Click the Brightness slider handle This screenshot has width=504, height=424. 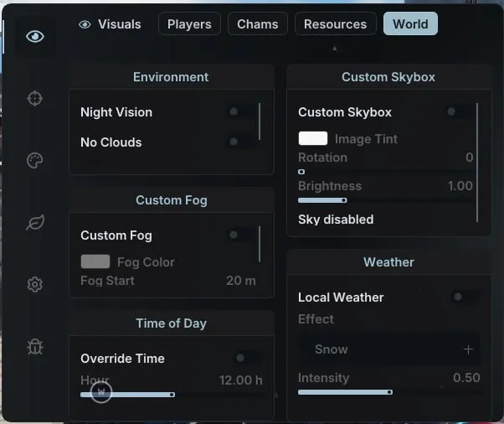pyautogui.click(x=344, y=200)
